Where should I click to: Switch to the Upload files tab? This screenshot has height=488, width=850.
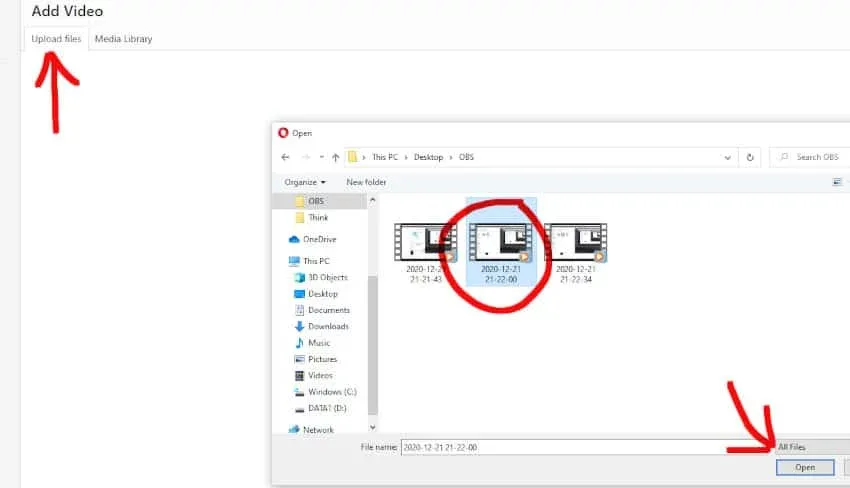coord(56,39)
